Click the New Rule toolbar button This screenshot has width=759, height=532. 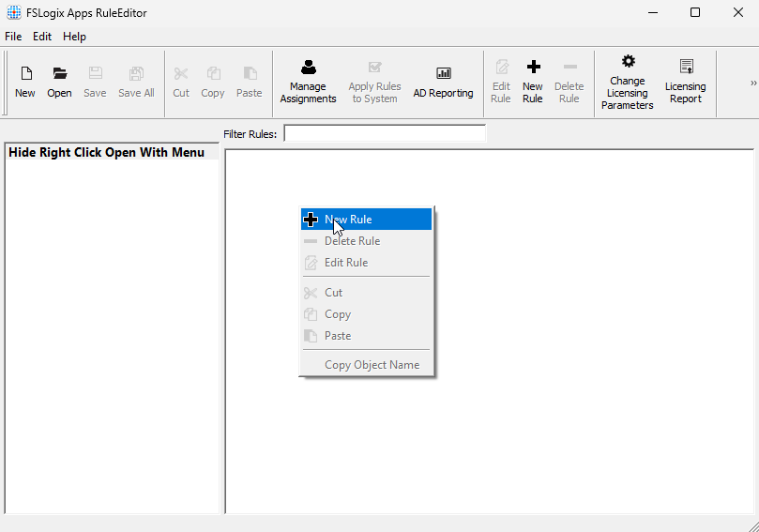pos(533,82)
